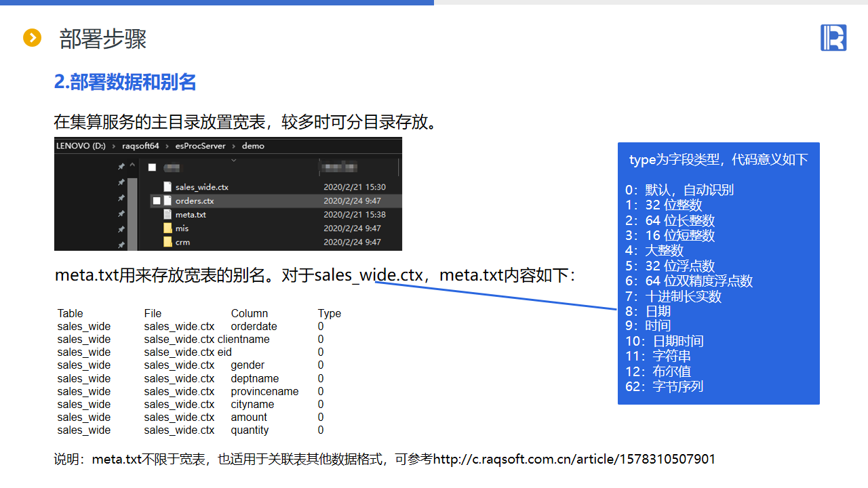Click the amount cell
Image resolution: width=868 pixels, height=488 pixels.
coord(249,417)
